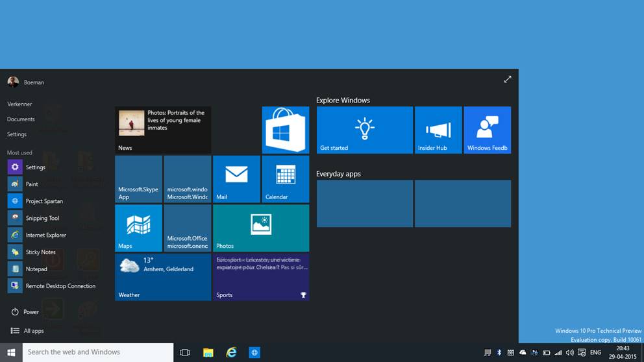Click the Get started lightbulb tile
The height and width of the screenshot is (362, 644).
click(x=364, y=130)
